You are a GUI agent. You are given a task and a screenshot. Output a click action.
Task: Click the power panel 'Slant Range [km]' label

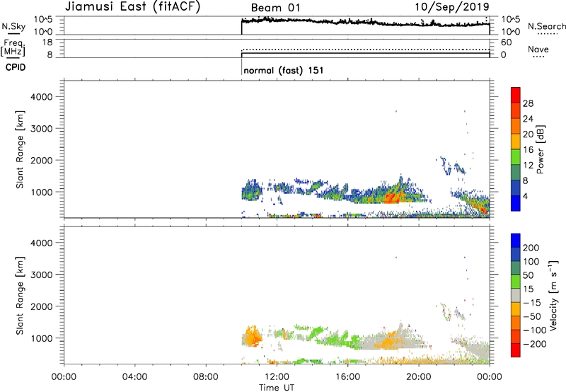click(21, 149)
